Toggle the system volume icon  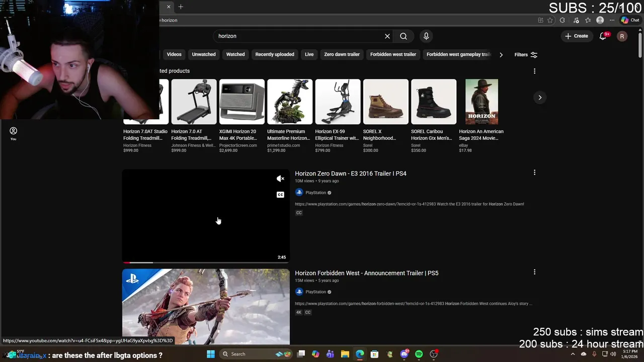point(613,354)
